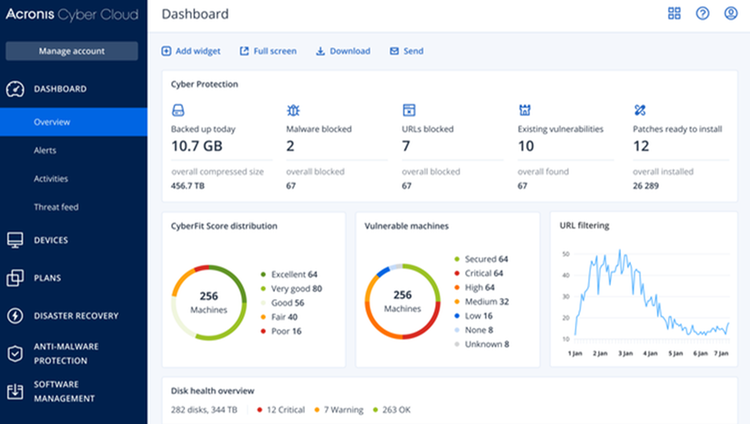Click the Add widget button
This screenshot has height=424, width=750.
coord(193,51)
